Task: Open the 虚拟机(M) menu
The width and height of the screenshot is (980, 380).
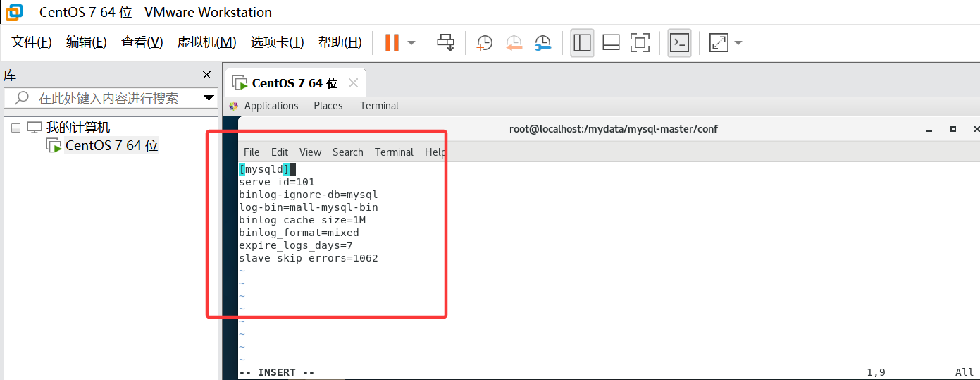Action: click(206, 42)
